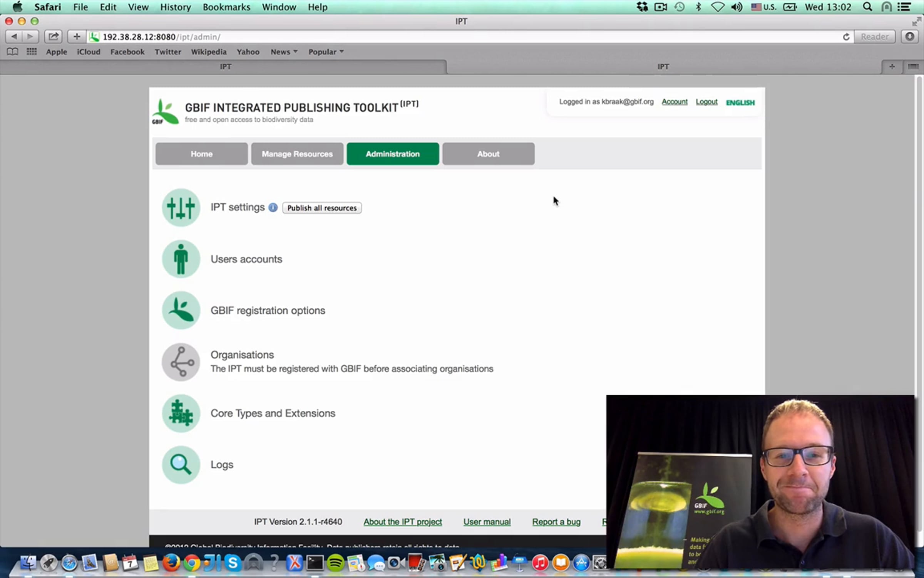924x578 pixels.
Task: Show all tabs button
Action: pyautogui.click(x=913, y=67)
